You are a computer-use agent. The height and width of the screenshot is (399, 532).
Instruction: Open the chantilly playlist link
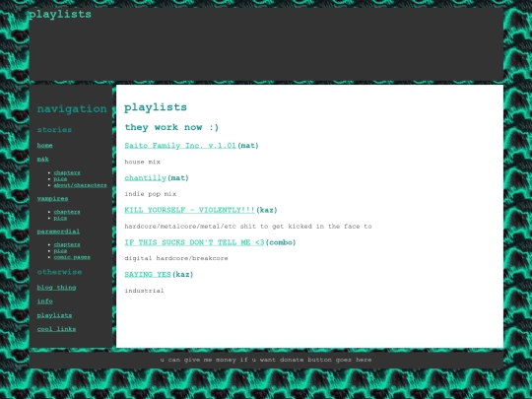[145, 177]
